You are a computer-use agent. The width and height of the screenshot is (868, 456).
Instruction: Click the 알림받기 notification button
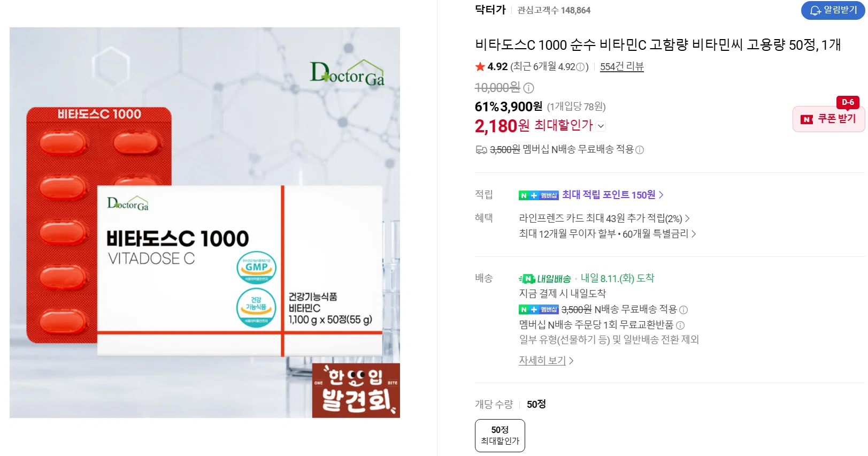click(x=833, y=10)
